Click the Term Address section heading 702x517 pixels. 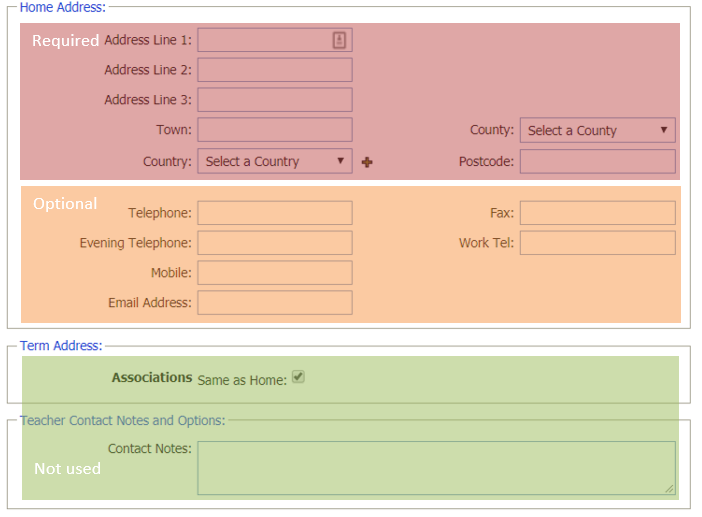pyautogui.click(x=61, y=346)
